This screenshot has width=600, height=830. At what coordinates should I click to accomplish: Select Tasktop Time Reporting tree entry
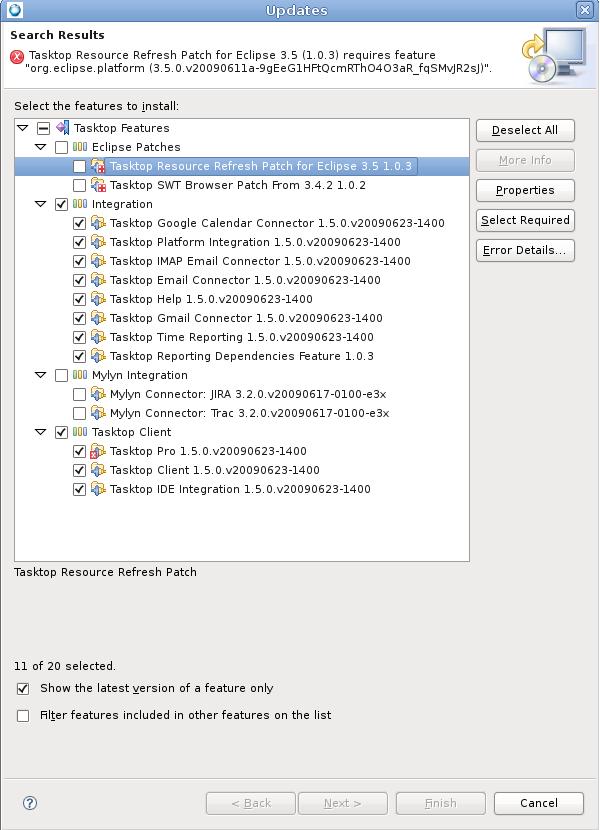(241, 337)
